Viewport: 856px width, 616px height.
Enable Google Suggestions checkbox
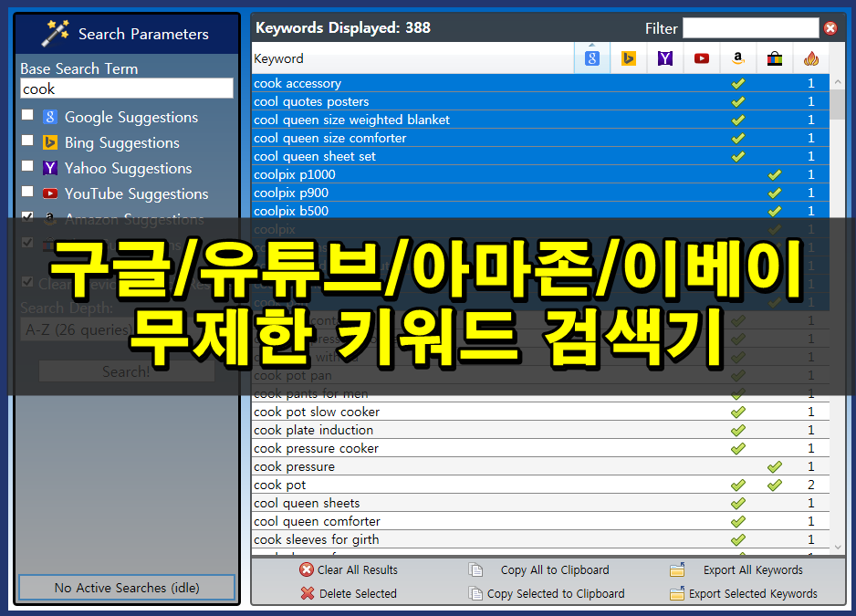[x=27, y=115]
